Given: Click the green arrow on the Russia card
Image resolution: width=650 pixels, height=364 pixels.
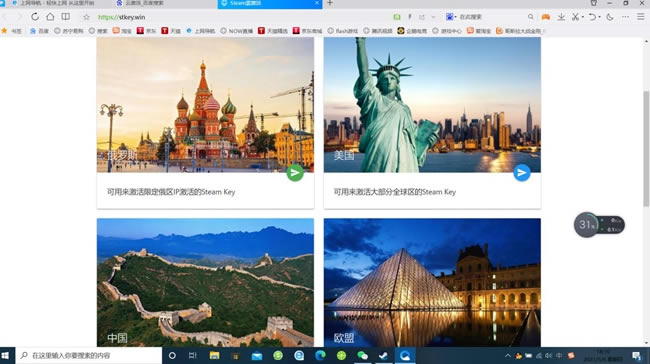Looking at the screenshot, I should (x=295, y=172).
